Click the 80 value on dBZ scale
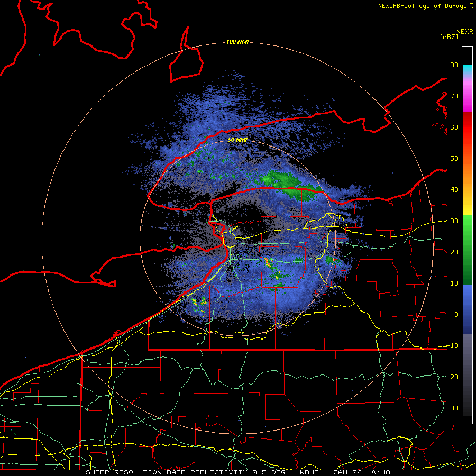 pyautogui.click(x=454, y=65)
